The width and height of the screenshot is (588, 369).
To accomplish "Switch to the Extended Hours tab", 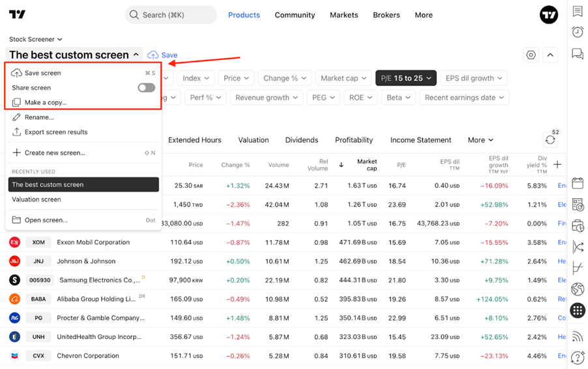I will 195,140.
